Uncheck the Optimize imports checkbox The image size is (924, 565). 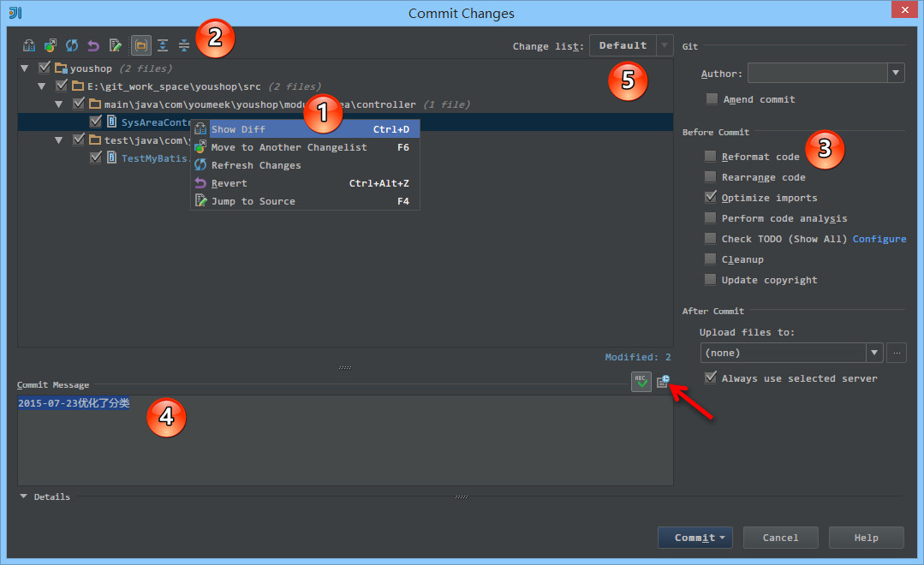pyautogui.click(x=711, y=197)
